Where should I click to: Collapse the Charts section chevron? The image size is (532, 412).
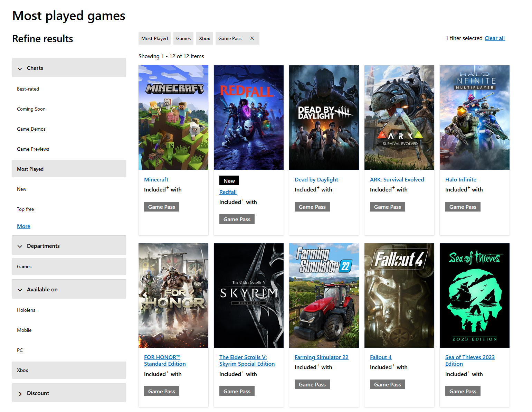coord(20,68)
